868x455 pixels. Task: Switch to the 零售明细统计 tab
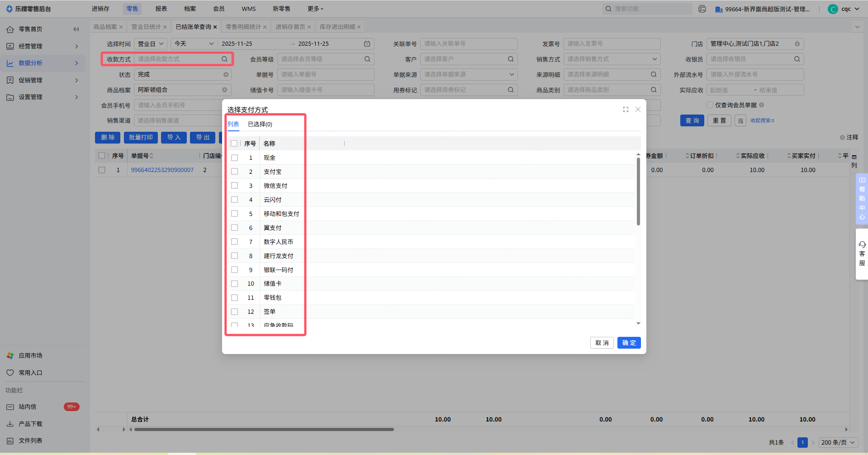pyautogui.click(x=243, y=27)
